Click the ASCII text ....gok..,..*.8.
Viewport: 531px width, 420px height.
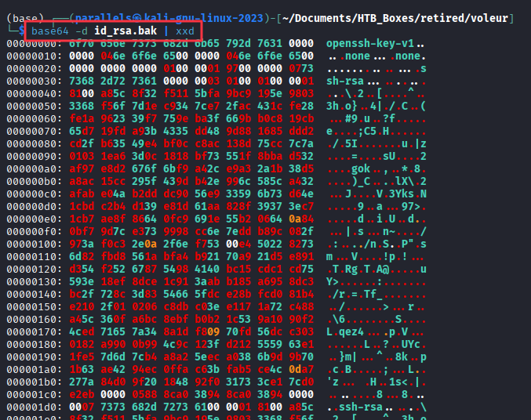(x=376, y=169)
